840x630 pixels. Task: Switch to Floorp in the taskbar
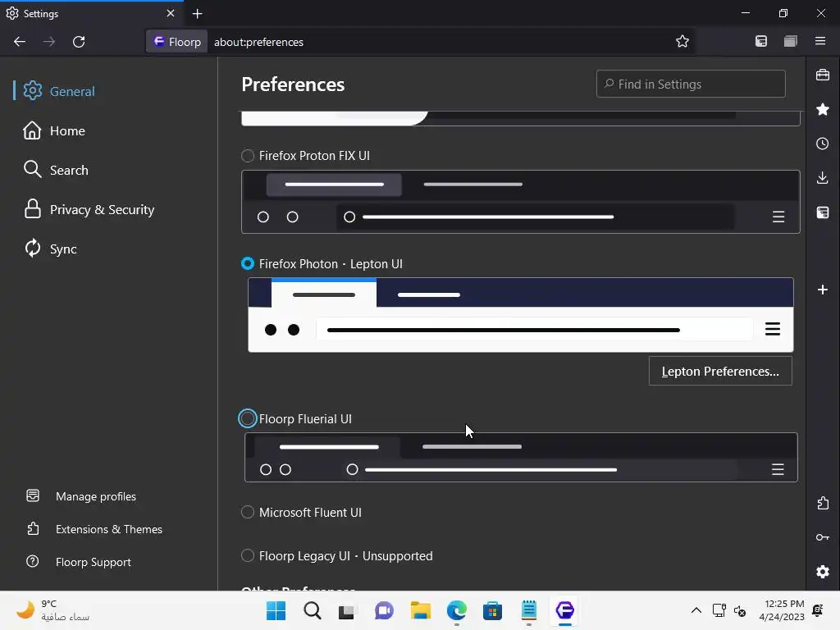(565, 610)
